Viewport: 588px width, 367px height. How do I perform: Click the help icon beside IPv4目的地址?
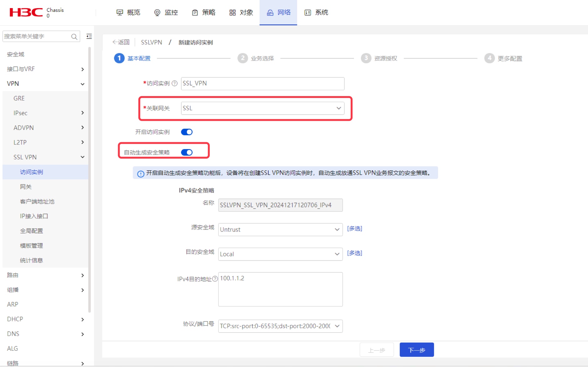[215, 279]
